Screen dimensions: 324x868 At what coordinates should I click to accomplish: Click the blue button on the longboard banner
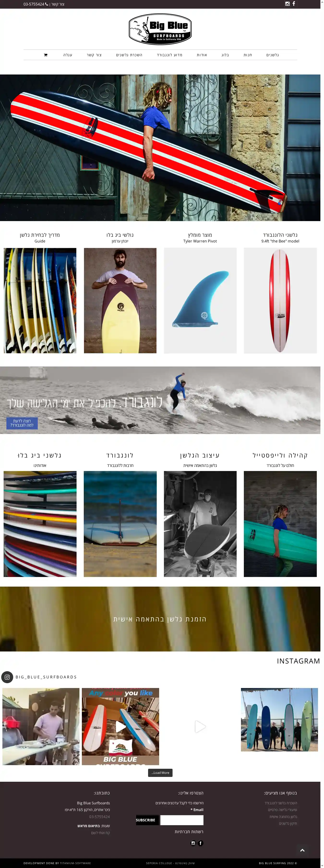(22, 423)
